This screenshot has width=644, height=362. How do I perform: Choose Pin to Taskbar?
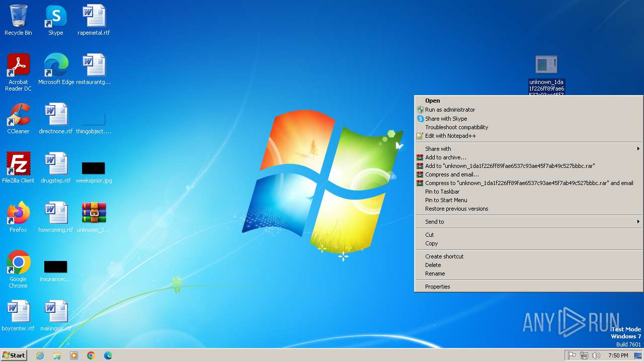[x=528, y=192]
